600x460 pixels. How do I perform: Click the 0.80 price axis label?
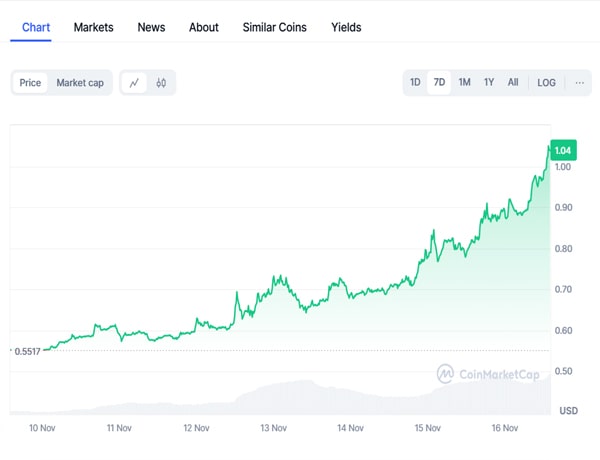(563, 249)
